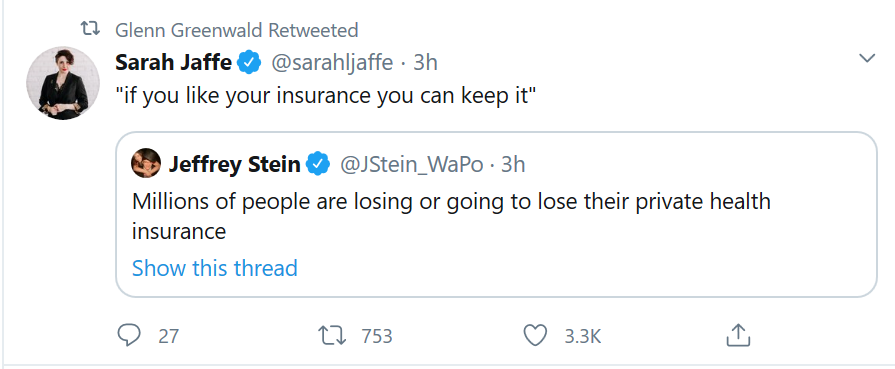The height and width of the screenshot is (369, 895).
Task: Retweet this tweet via the retweet icon
Action: click(332, 335)
